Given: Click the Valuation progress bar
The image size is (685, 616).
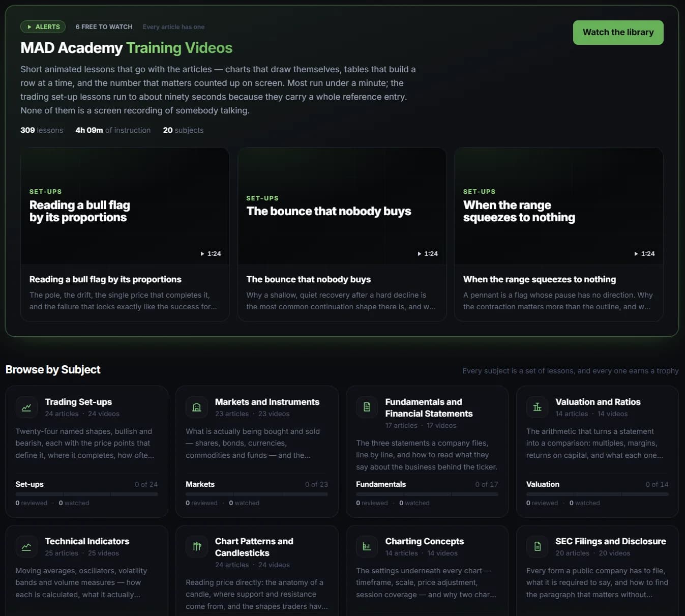Looking at the screenshot, I should pos(598,494).
